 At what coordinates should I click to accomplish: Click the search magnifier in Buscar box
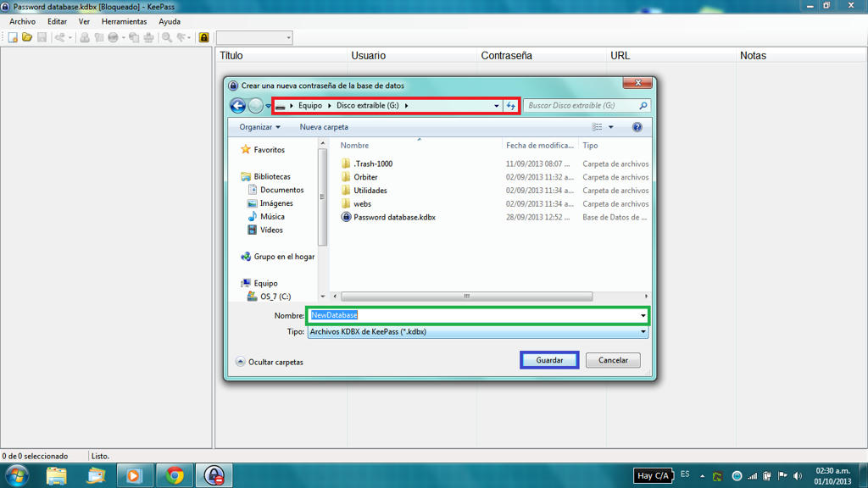pyautogui.click(x=643, y=105)
